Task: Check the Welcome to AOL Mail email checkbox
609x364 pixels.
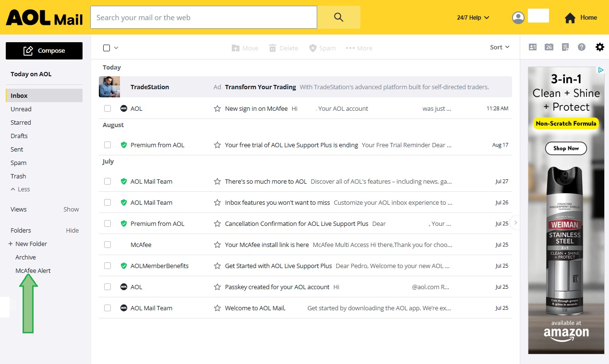Action: pos(107,308)
